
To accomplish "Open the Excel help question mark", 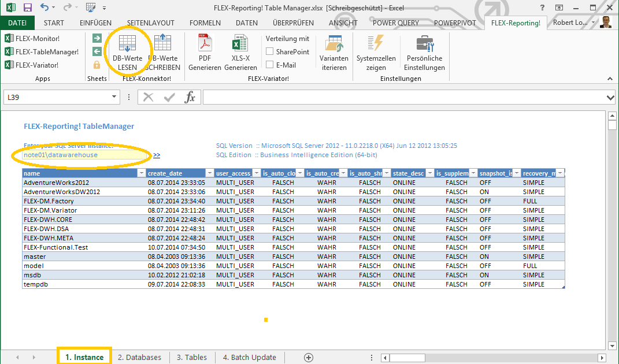I will tap(542, 8).
